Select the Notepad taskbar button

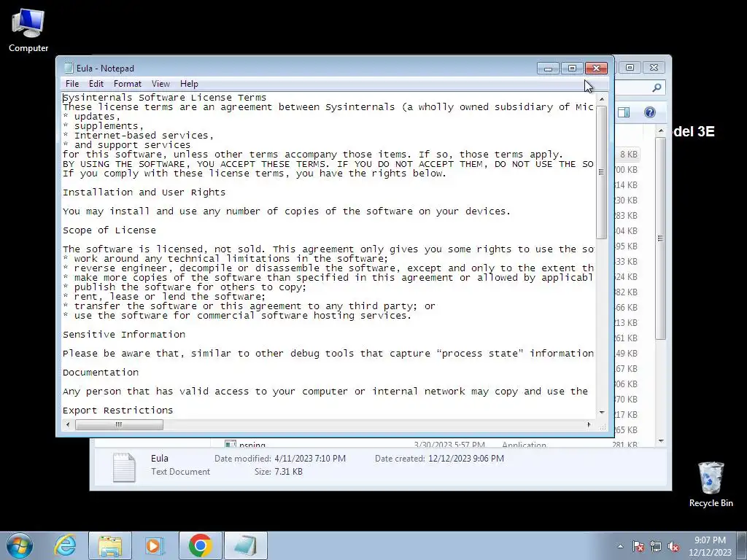(x=245, y=545)
